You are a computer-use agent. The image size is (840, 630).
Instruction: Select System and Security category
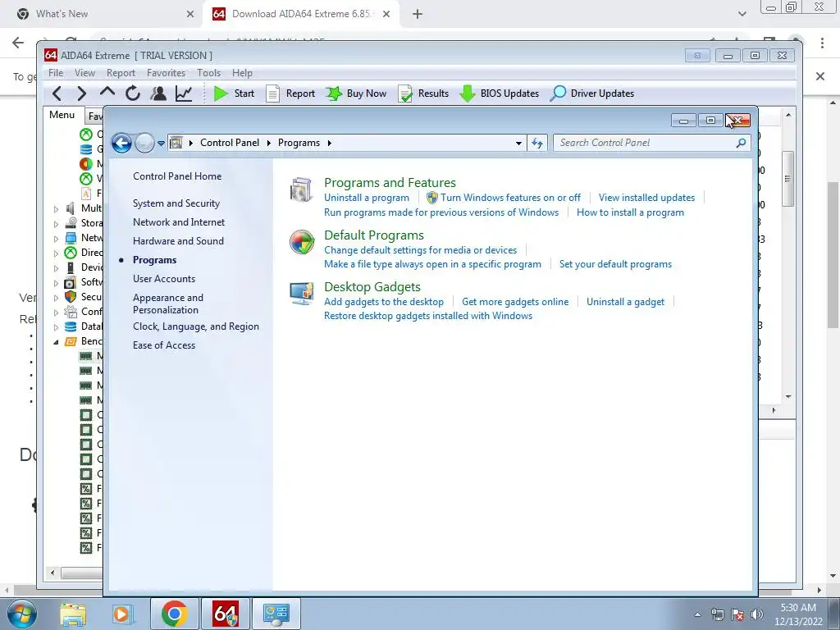(176, 203)
